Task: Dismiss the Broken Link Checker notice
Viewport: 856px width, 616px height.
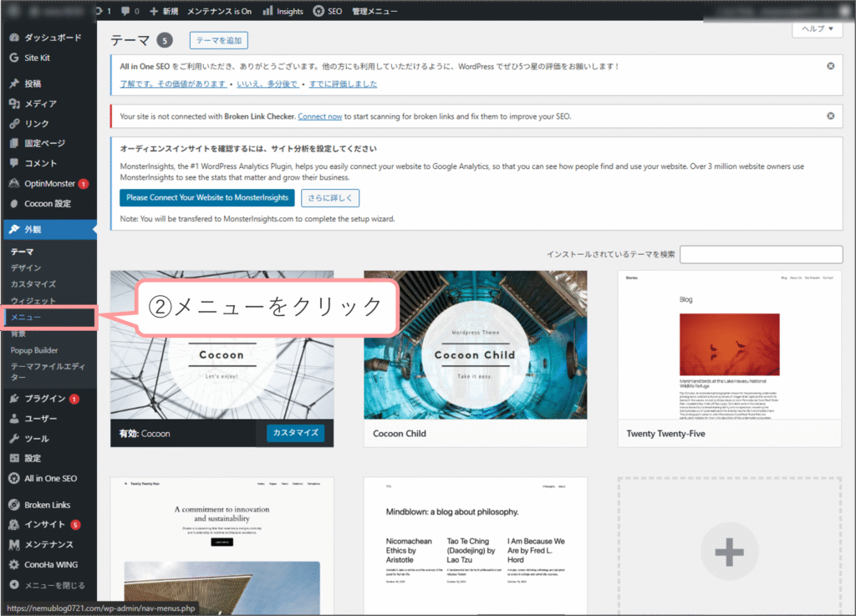Action: coord(830,116)
